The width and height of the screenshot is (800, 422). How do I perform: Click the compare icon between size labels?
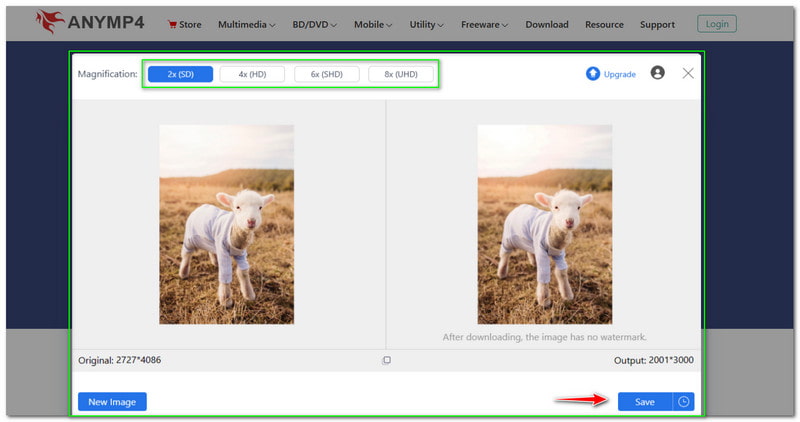pyautogui.click(x=387, y=360)
